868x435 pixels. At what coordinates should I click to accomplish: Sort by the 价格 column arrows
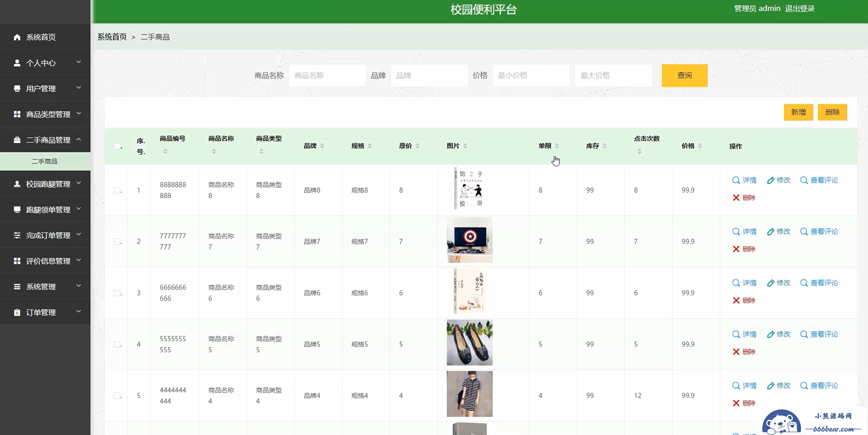(700, 146)
